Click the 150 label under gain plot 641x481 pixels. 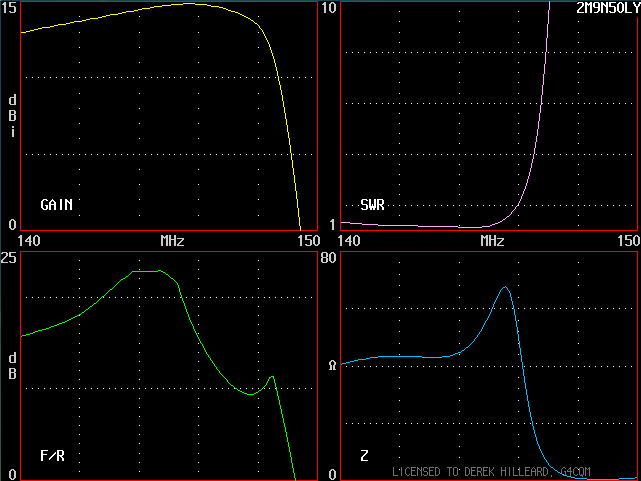[309, 241]
